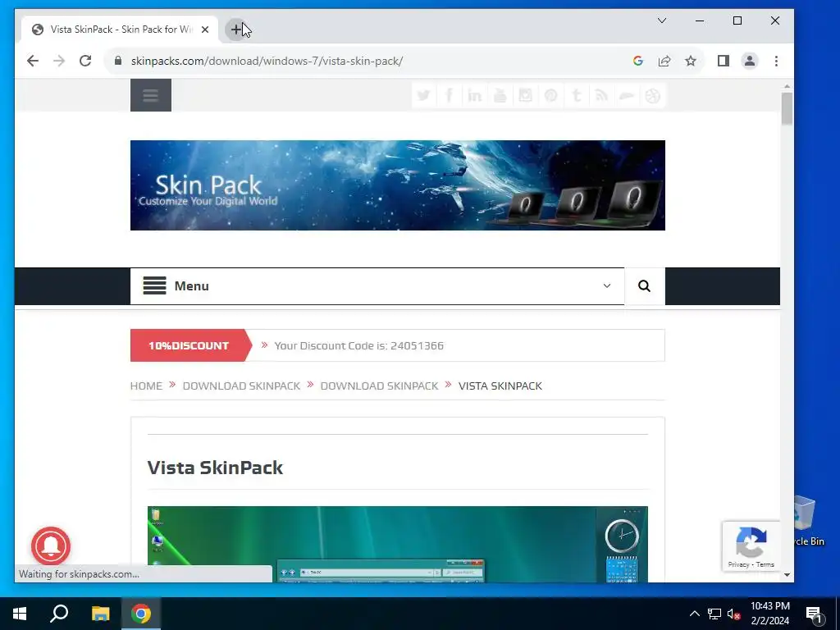Image resolution: width=840 pixels, height=630 pixels.
Task: Click the Menu navigation label
Action: pyautogui.click(x=192, y=286)
